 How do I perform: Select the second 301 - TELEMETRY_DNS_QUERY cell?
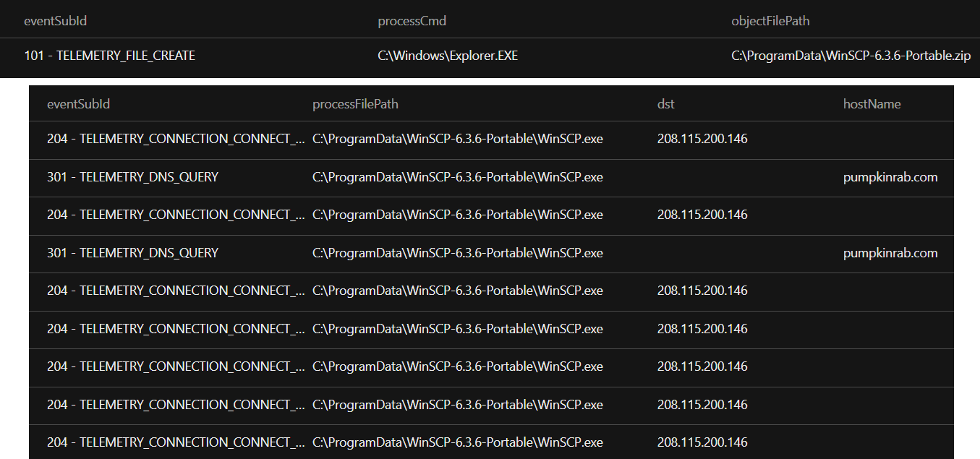(x=132, y=253)
